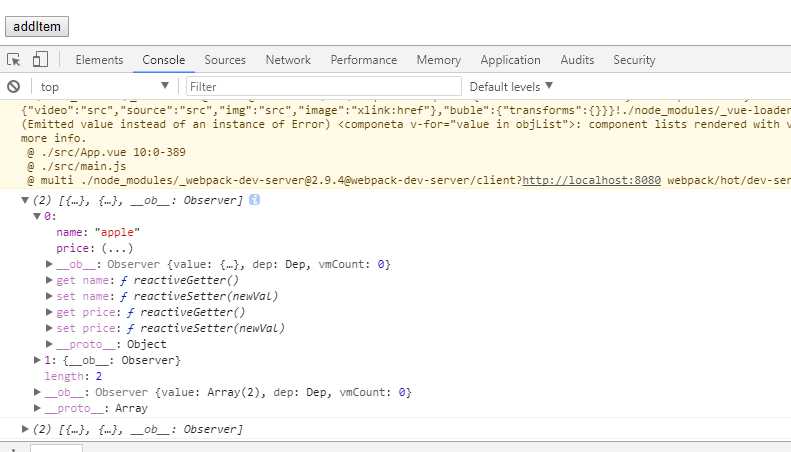Expand the 1: {__ob__: Observer} item

[x=37, y=360]
